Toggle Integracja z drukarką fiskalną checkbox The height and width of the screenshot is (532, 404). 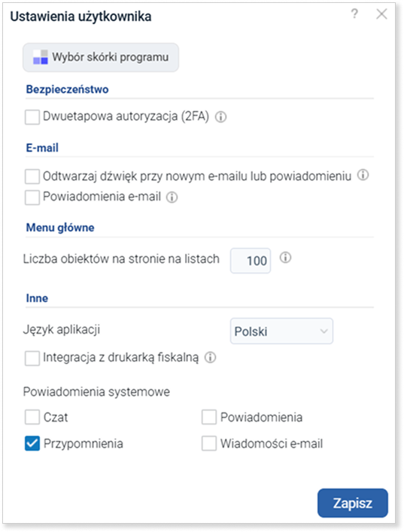point(32,358)
